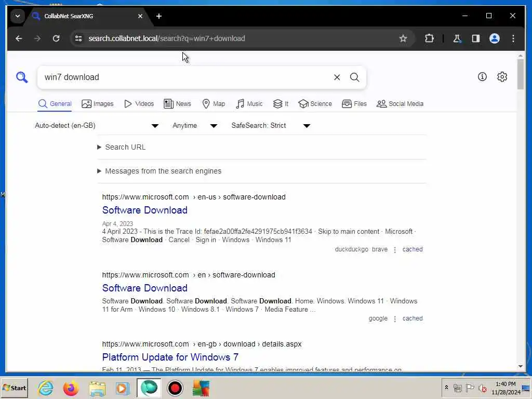The height and width of the screenshot is (399, 532).
Task: Open more options dots beside google
Action: tap(395, 319)
